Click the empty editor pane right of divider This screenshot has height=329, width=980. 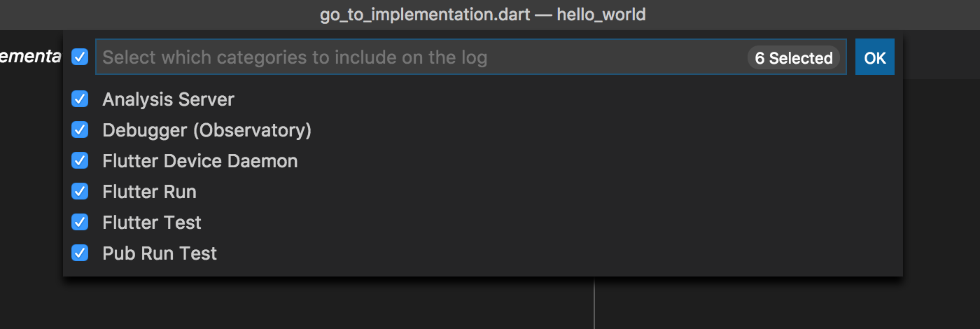tap(787, 303)
